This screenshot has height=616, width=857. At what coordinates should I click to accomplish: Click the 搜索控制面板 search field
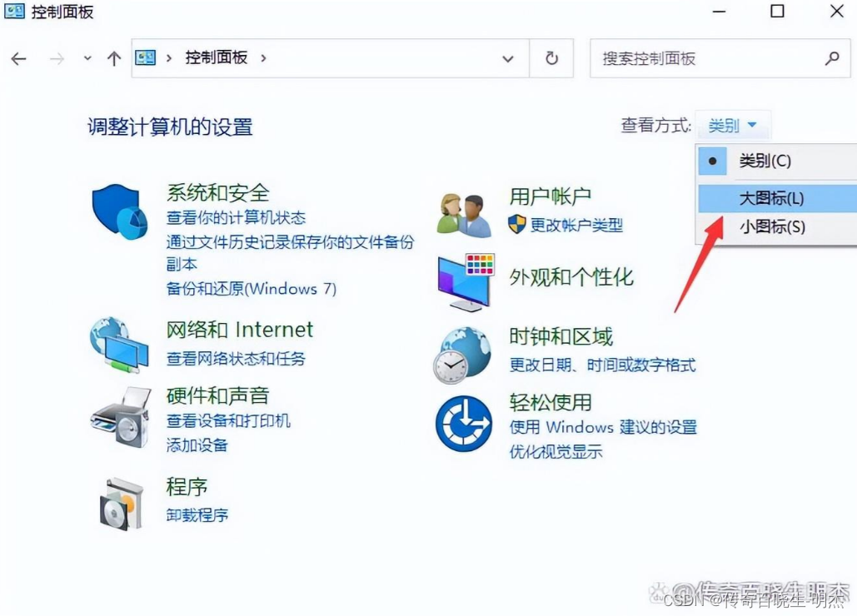[720, 58]
